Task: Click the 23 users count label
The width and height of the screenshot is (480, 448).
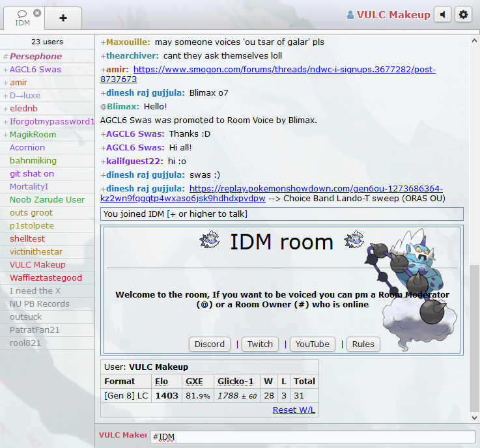Action: coord(47,42)
